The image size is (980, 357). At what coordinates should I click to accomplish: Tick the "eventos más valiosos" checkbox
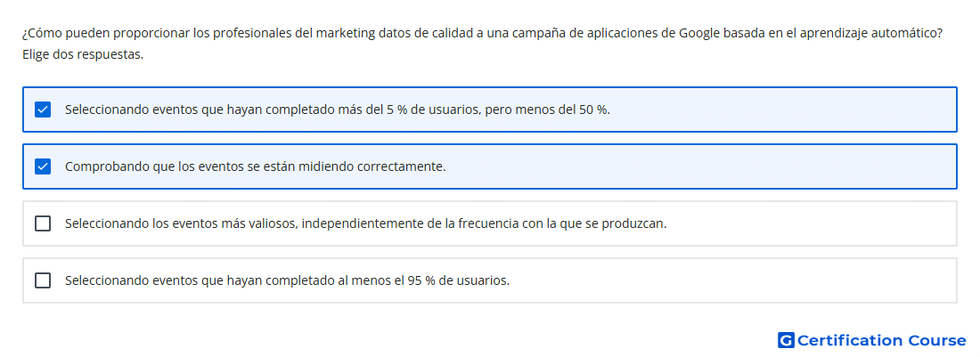43,223
